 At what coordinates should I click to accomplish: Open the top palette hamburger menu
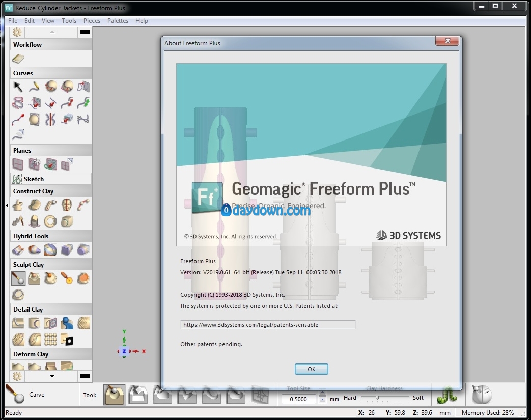[x=85, y=32]
